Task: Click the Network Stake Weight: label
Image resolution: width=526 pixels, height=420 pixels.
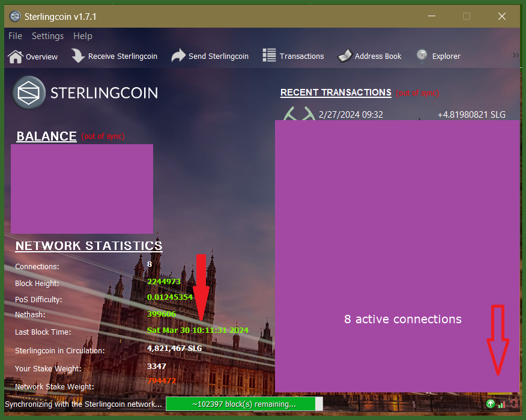Action: 55,387
